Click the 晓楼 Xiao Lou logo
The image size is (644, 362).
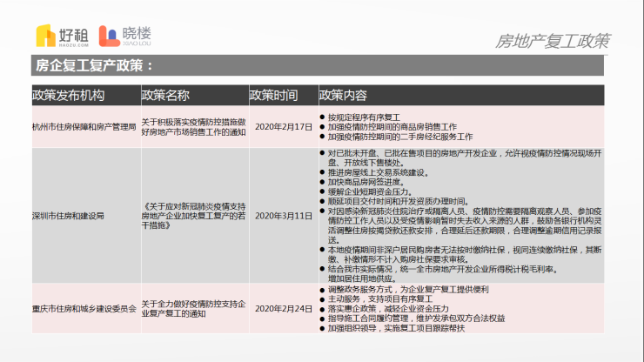[x=125, y=36]
